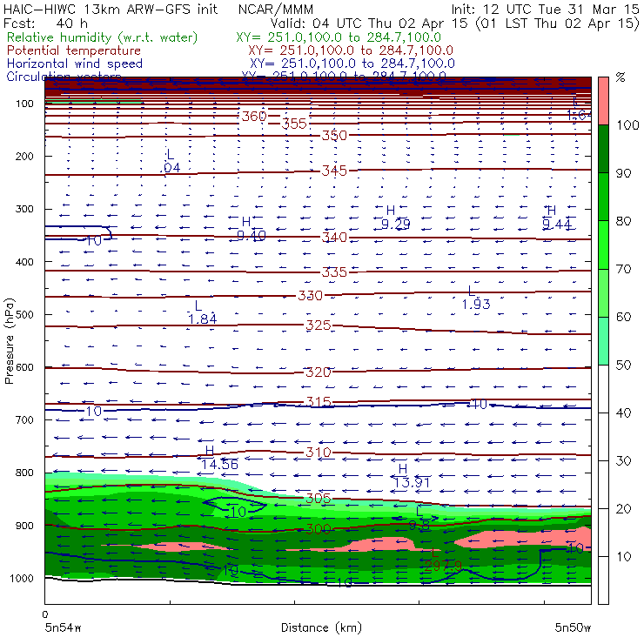The height and width of the screenshot is (644, 644).
Task: Click the 330 contour label
Action: click(x=310, y=295)
